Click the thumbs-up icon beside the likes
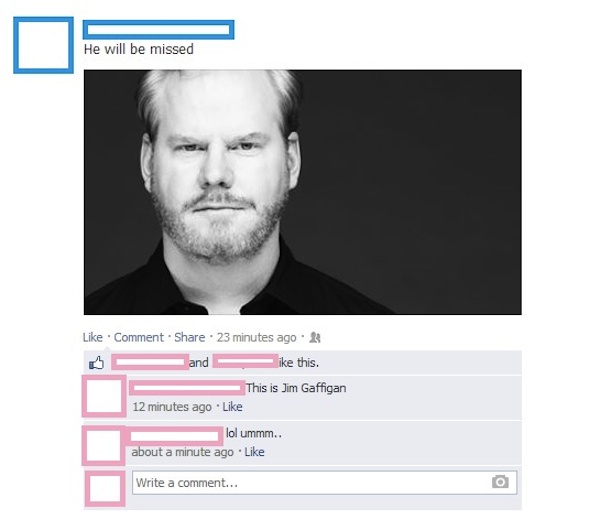The height and width of the screenshot is (530, 600). coord(96,362)
